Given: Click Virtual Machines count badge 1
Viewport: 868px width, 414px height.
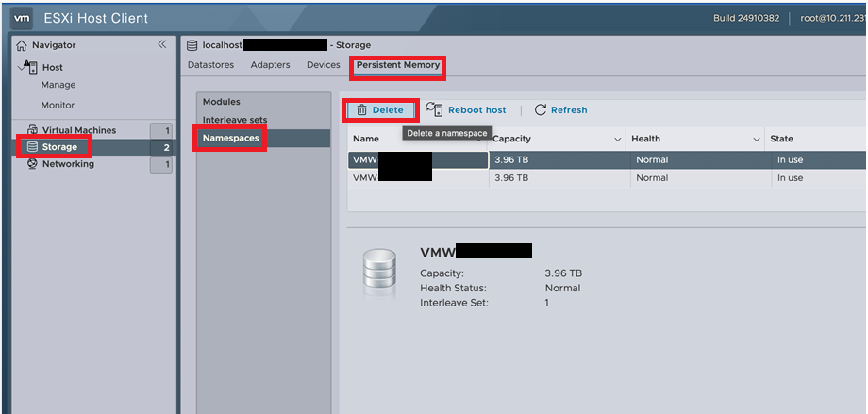Looking at the screenshot, I should pos(161,131).
